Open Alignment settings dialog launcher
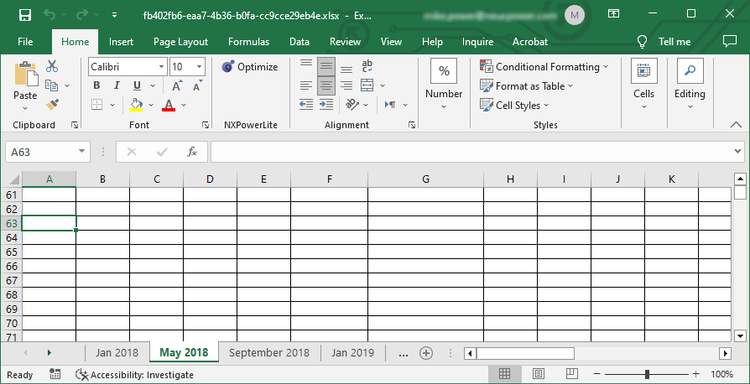 point(412,125)
